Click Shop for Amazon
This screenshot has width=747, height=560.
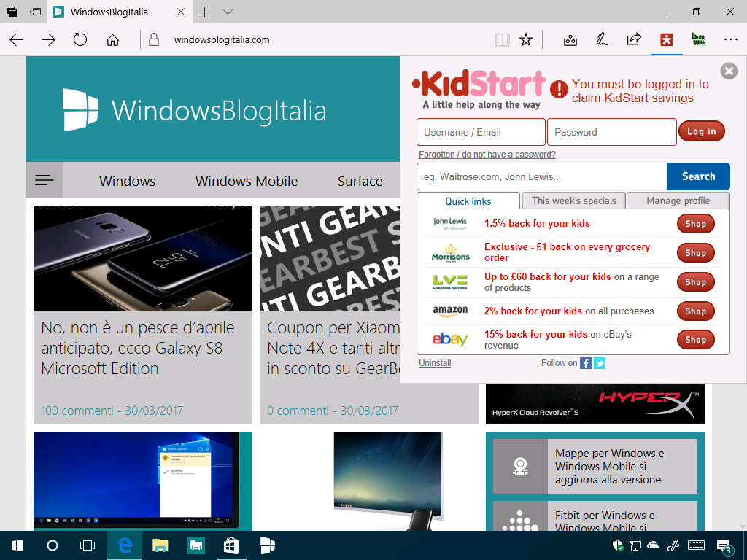point(695,311)
